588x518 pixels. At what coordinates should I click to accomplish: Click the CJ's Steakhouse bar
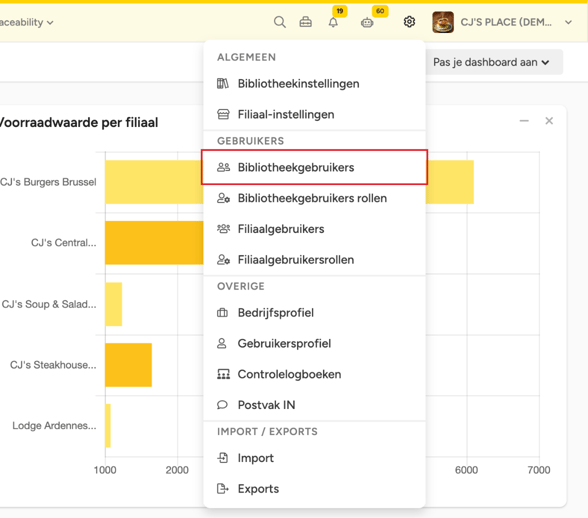128,365
